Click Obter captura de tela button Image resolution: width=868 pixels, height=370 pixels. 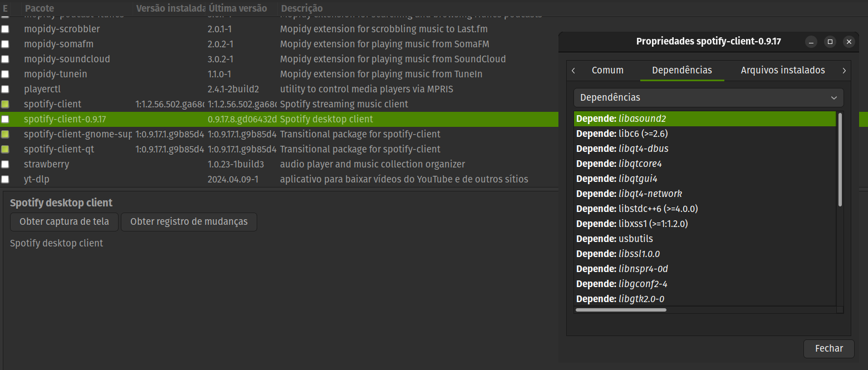click(x=64, y=221)
